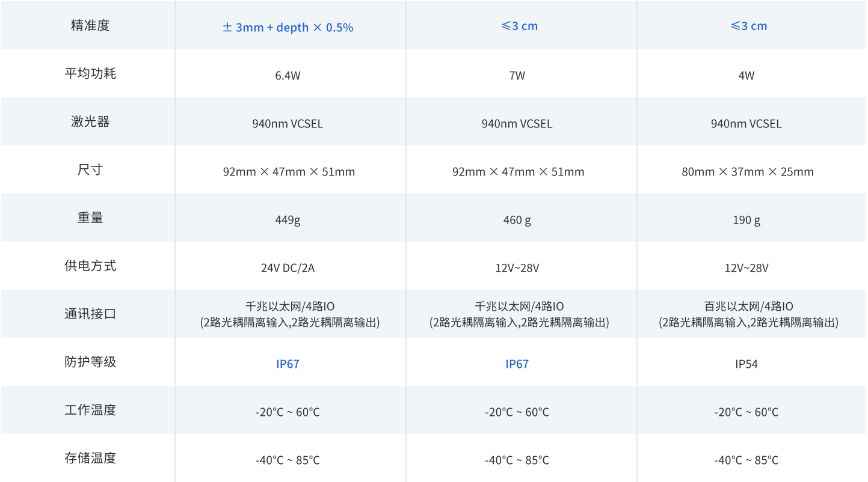Viewport: 868px width, 482px height.
Task: Select the 190 g weight cell
Action: pyautogui.click(x=746, y=220)
